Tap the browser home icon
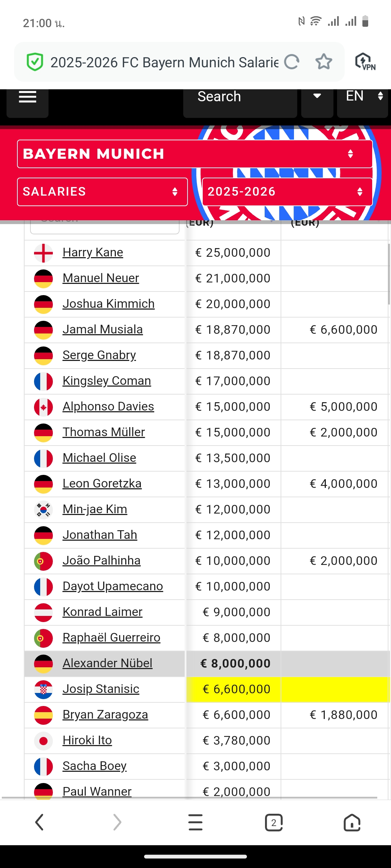The width and height of the screenshot is (391, 868). coord(352,822)
